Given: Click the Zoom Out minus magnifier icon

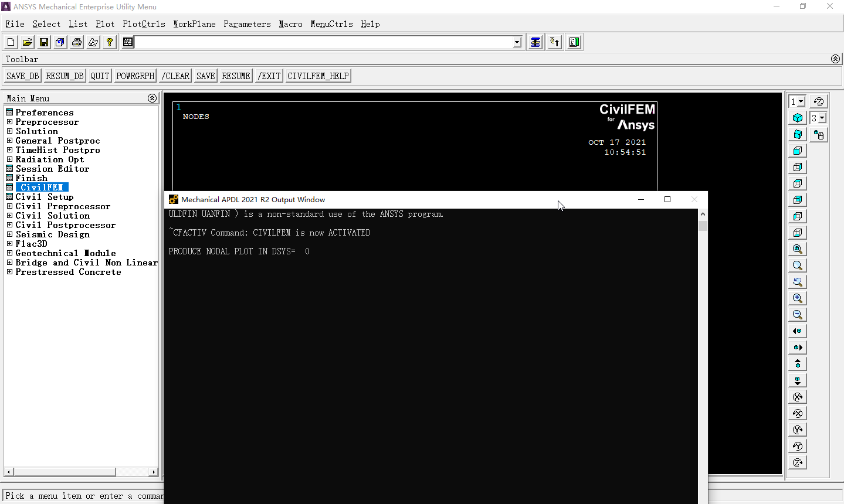Looking at the screenshot, I should point(798,315).
